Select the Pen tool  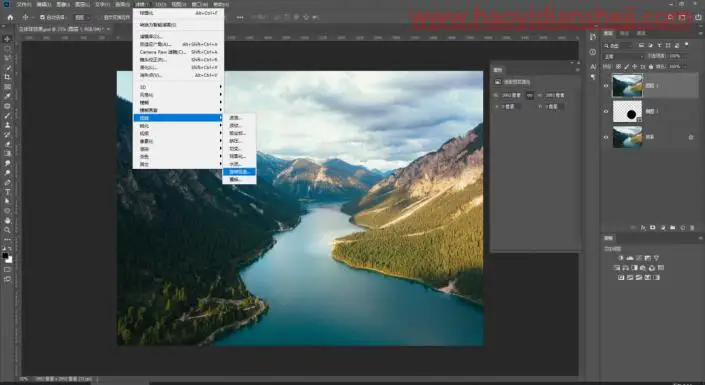[x=7, y=182]
